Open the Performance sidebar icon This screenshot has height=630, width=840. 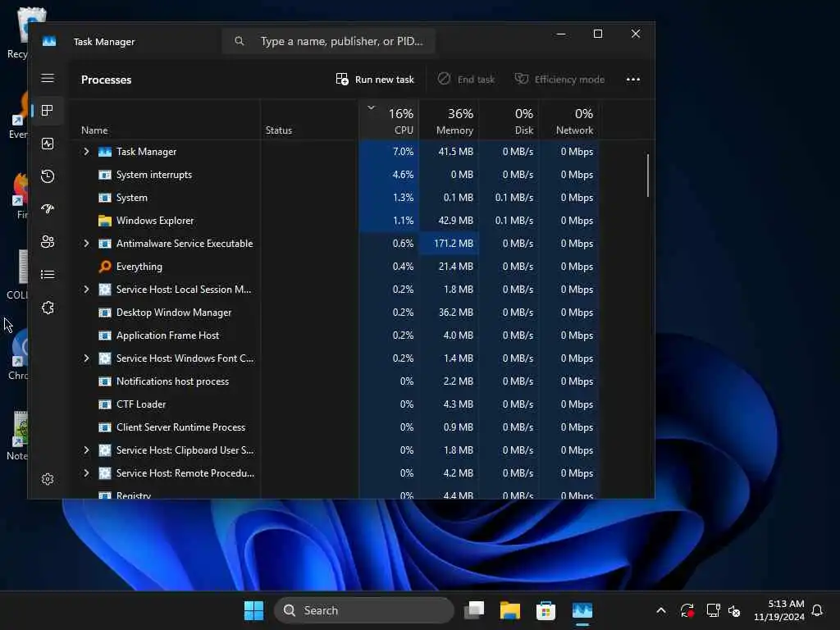(48, 144)
